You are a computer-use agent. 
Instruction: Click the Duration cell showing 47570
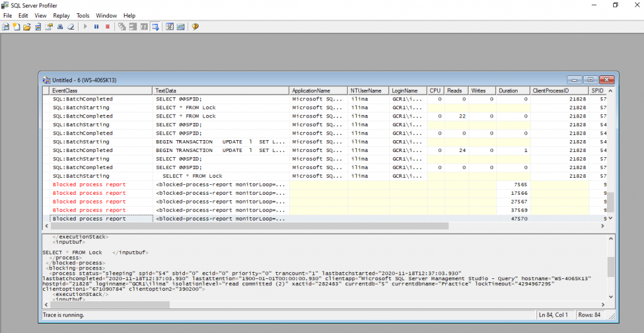click(x=513, y=219)
